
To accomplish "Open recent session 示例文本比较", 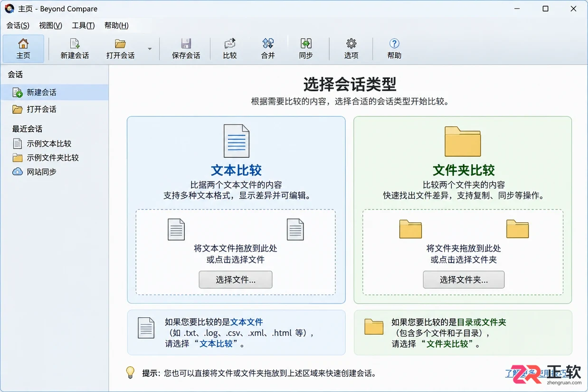I will pos(49,143).
